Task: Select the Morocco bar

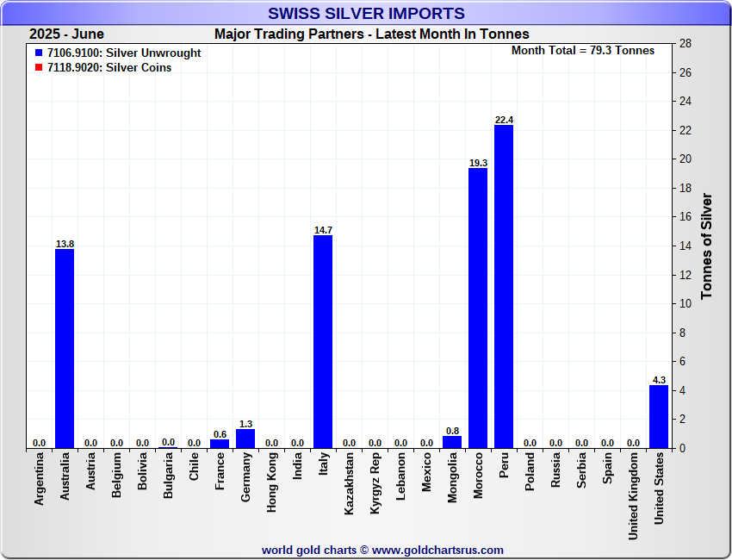Action: (478, 308)
